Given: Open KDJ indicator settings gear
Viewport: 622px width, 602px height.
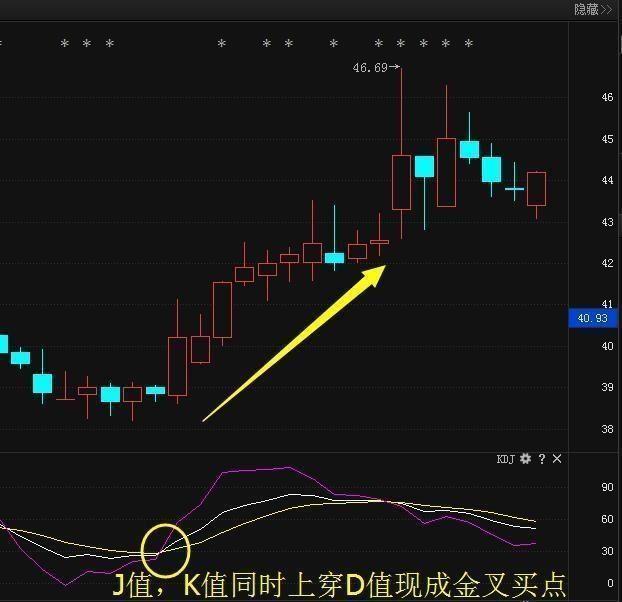Looking at the screenshot, I should click(x=525, y=459).
